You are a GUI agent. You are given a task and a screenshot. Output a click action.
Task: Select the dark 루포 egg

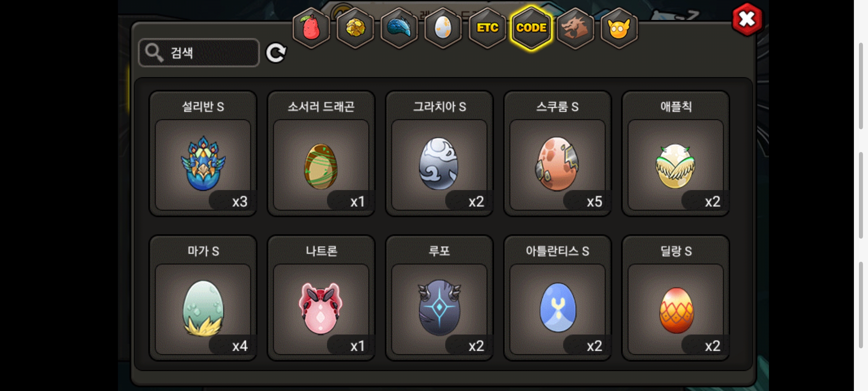tap(439, 298)
